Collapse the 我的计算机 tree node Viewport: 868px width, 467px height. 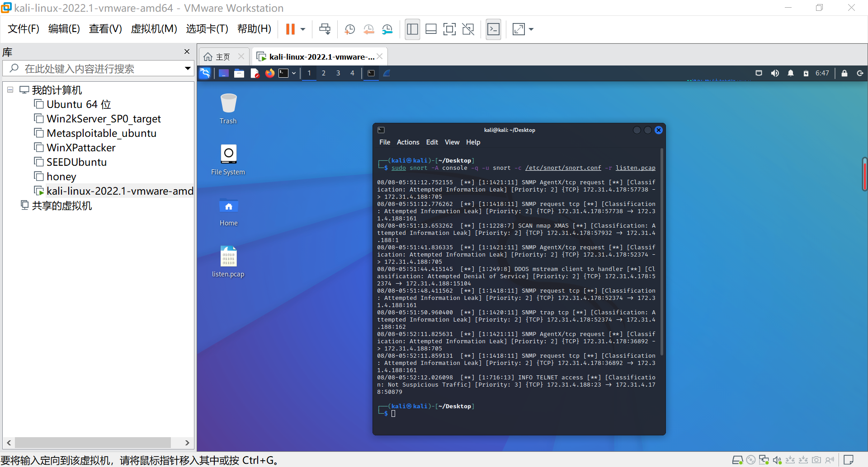10,90
